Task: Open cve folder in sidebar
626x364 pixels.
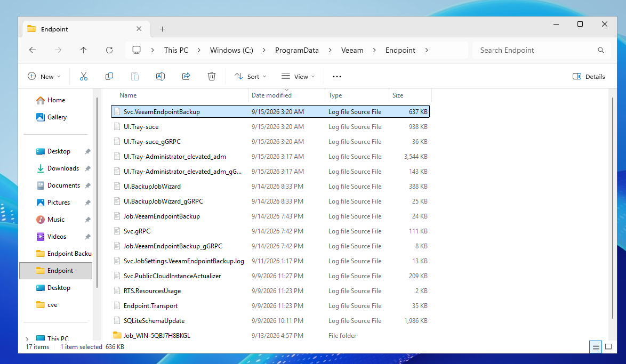Action: pyautogui.click(x=47, y=304)
